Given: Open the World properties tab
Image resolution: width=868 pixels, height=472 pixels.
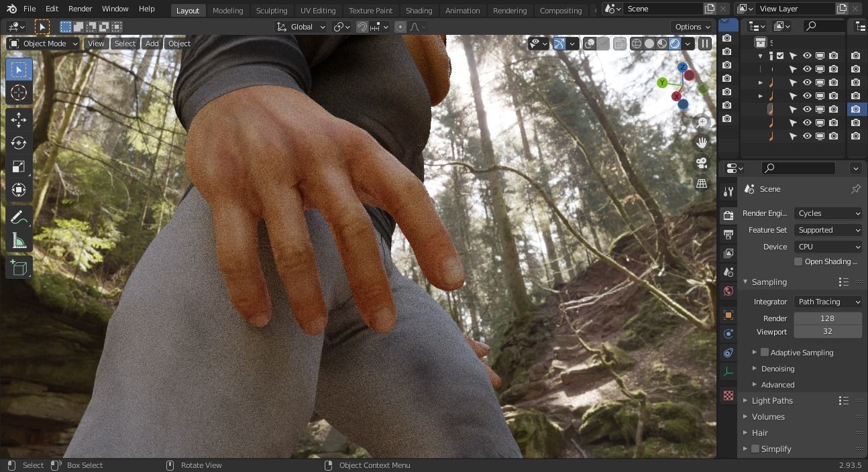Looking at the screenshot, I should coord(728,291).
